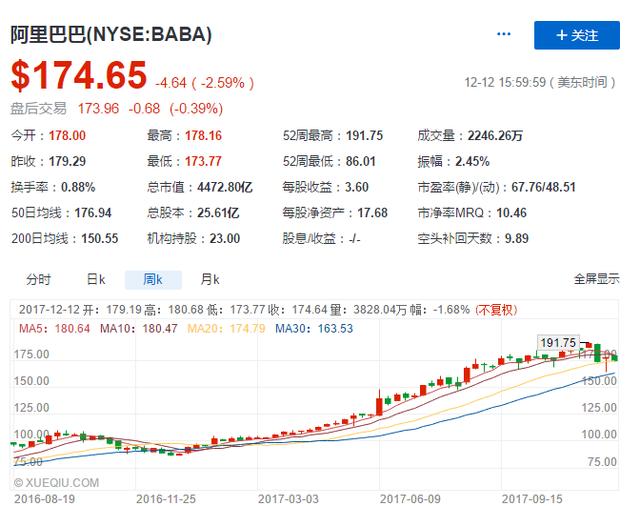The image size is (640, 506).
Task: Click 股息/收益 value -/-
Action: pyautogui.click(x=354, y=239)
